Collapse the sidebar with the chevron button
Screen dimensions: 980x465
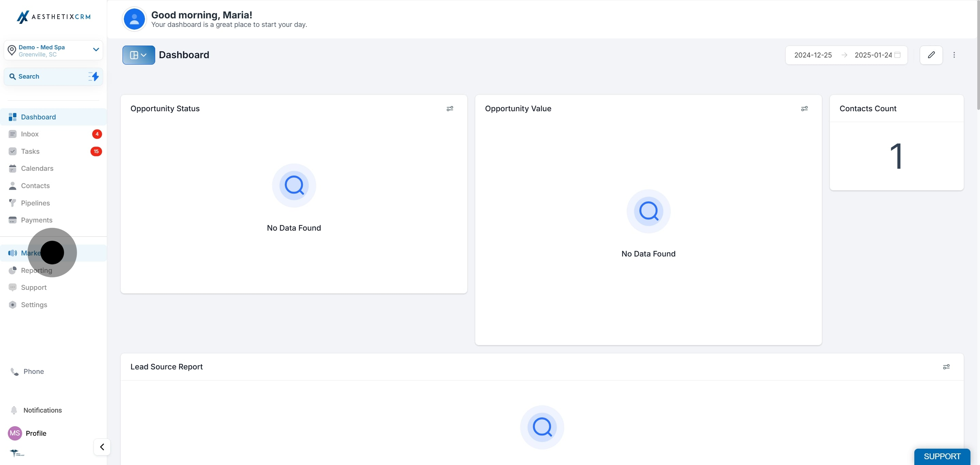(x=102, y=447)
